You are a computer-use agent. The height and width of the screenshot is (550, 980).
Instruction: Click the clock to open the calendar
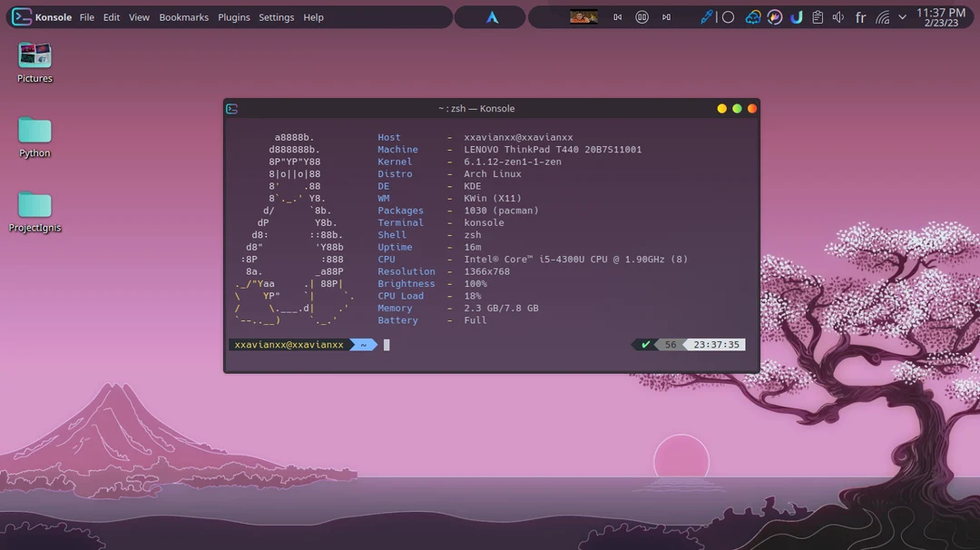click(x=944, y=16)
